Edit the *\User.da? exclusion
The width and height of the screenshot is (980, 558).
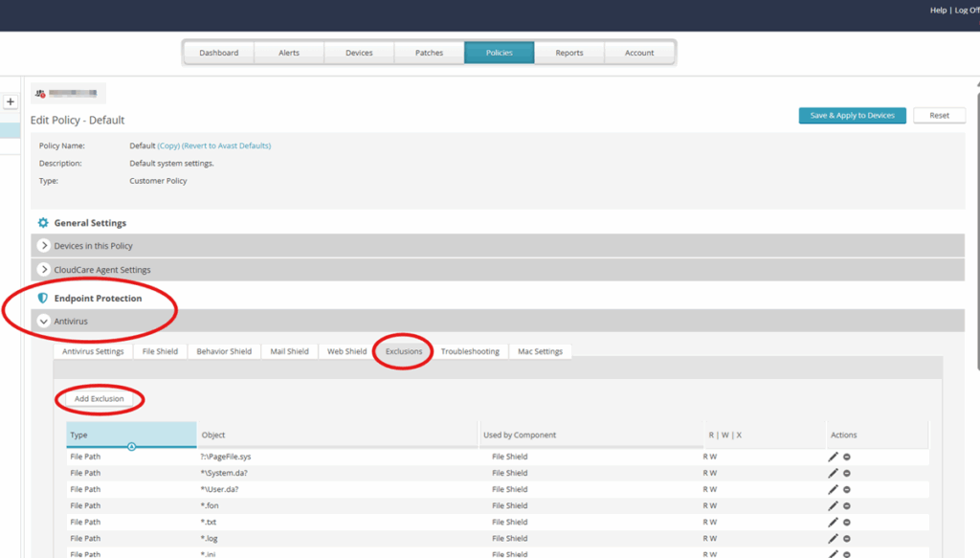(x=834, y=489)
